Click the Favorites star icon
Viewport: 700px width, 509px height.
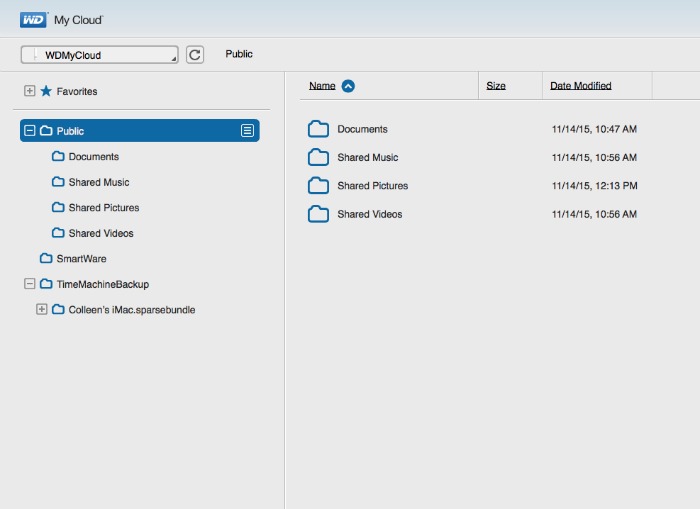tap(46, 91)
